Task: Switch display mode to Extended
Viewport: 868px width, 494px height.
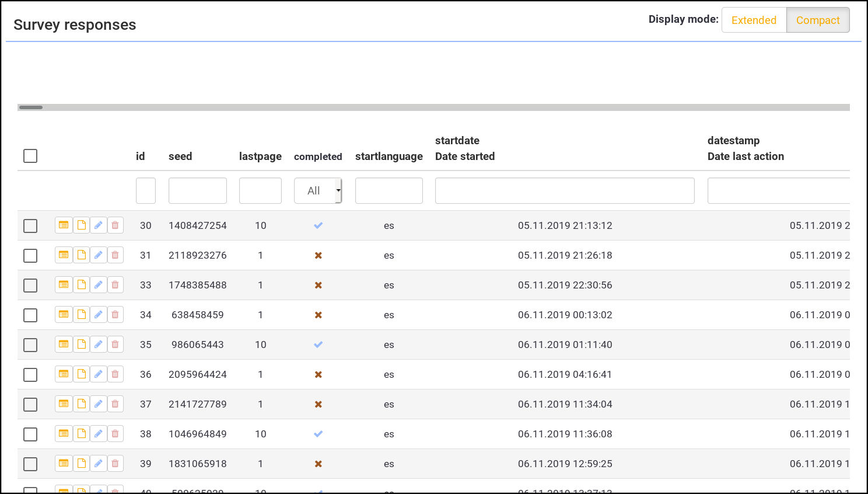Action: pyautogui.click(x=754, y=20)
